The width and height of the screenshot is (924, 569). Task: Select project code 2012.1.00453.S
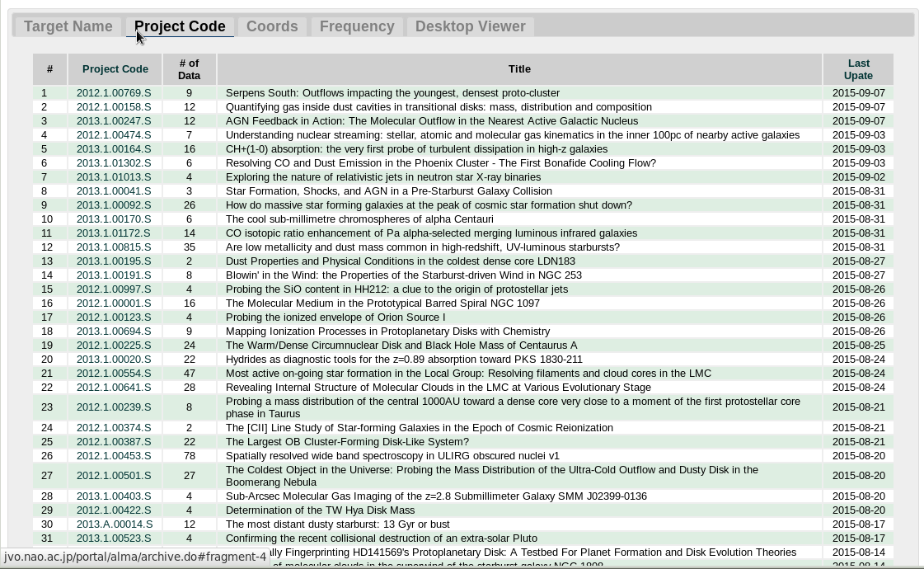click(x=114, y=456)
